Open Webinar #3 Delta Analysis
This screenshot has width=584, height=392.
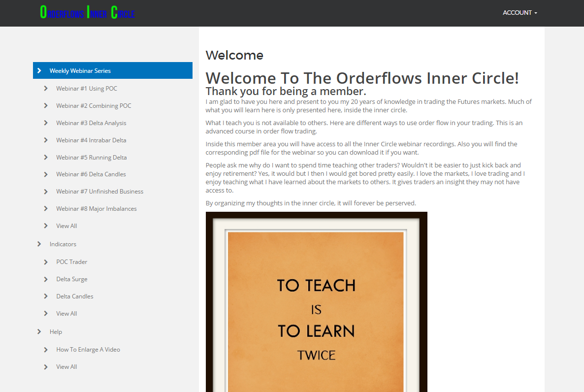tap(91, 123)
